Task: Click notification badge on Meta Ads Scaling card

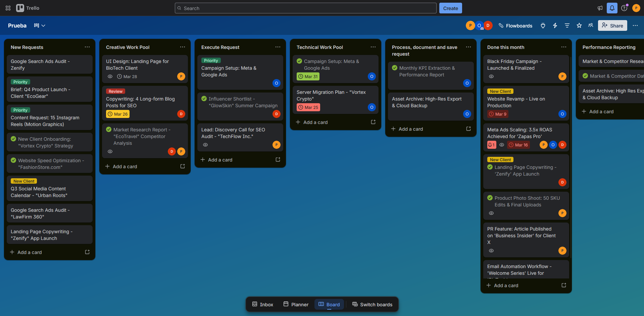Action: pyautogui.click(x=492, y=145)
